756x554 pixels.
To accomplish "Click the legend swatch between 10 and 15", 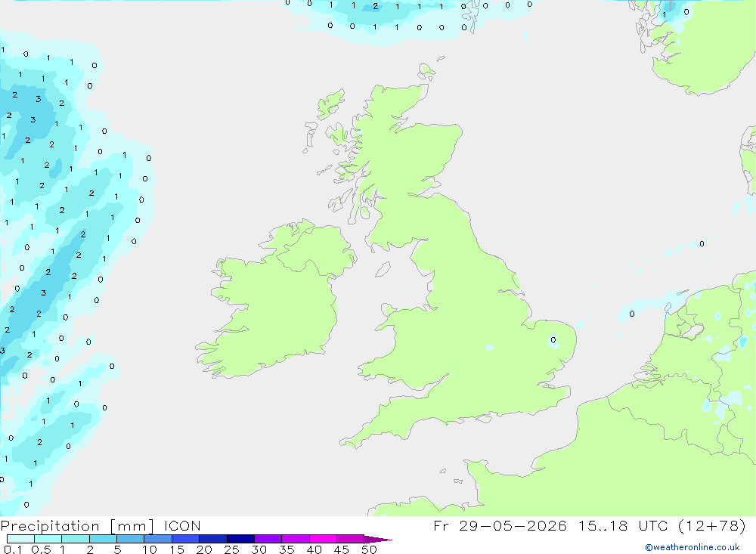I will click(x=158, y=539).
